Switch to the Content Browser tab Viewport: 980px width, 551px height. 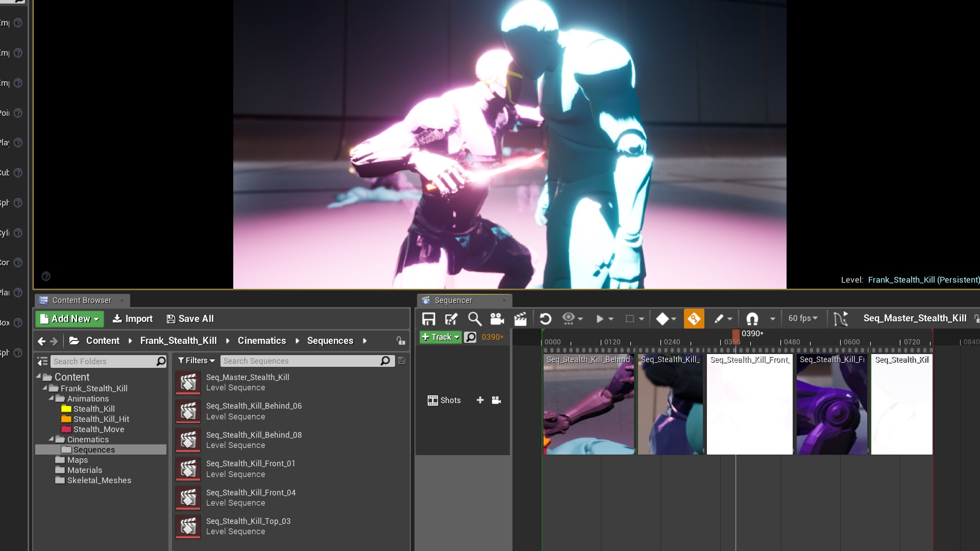pos(82,300)
